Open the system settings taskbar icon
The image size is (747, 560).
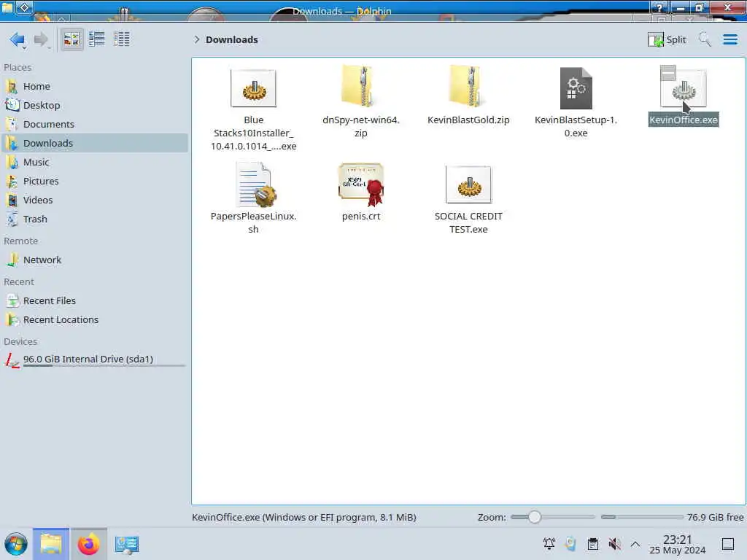[x=127, y=544]
